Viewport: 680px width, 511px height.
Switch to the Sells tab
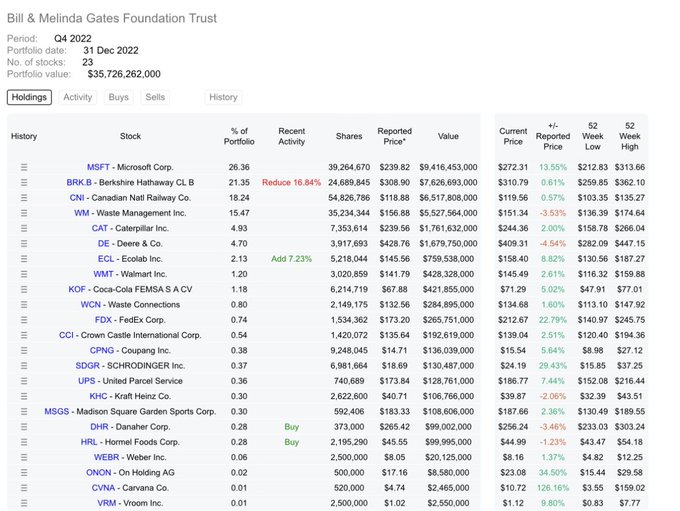tap(155, 97)
